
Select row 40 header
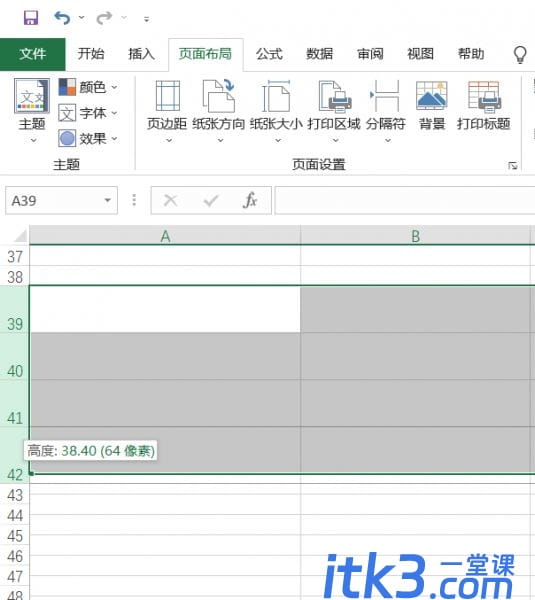[x=15, y=356]
